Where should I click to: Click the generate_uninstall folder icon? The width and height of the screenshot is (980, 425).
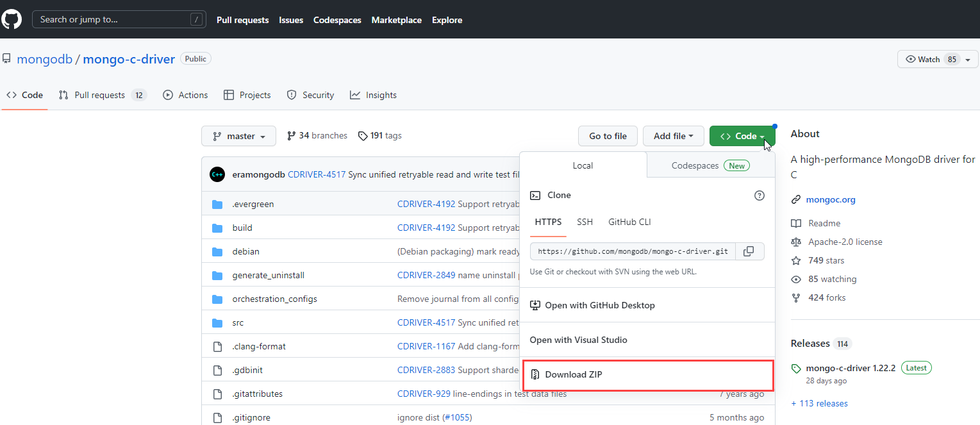pos(217,276)
